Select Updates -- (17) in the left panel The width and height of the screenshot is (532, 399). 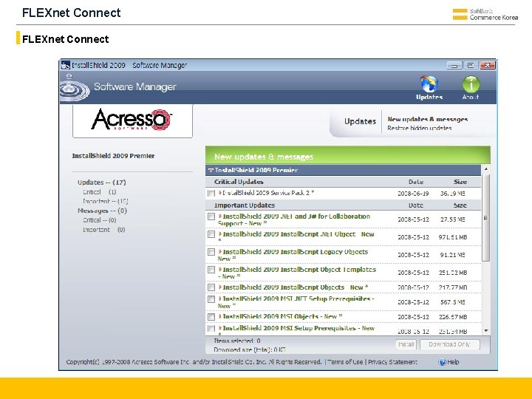(101, 183)
